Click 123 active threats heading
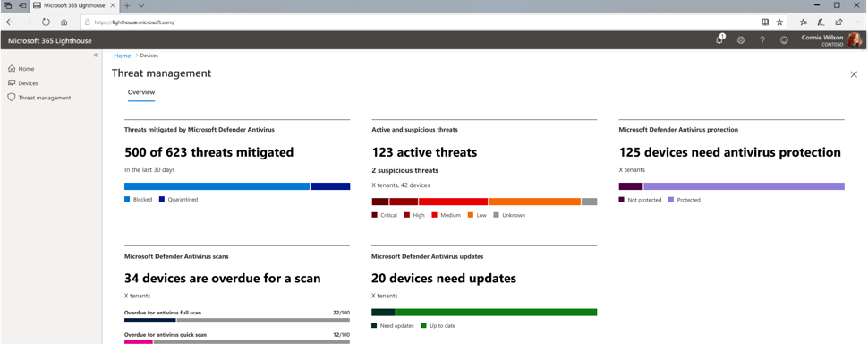Image resolution: width=868 pixels, height=344 pixels. pos(424,152)
